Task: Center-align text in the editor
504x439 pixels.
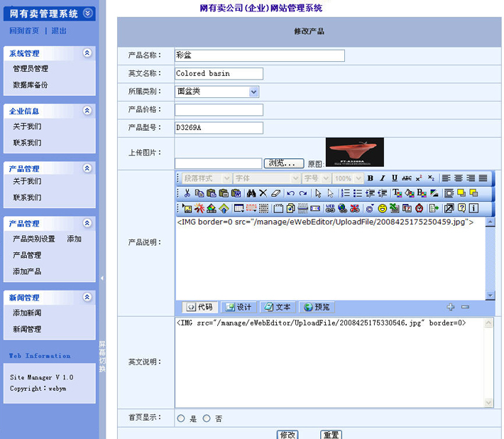Action: click(459, 178)
